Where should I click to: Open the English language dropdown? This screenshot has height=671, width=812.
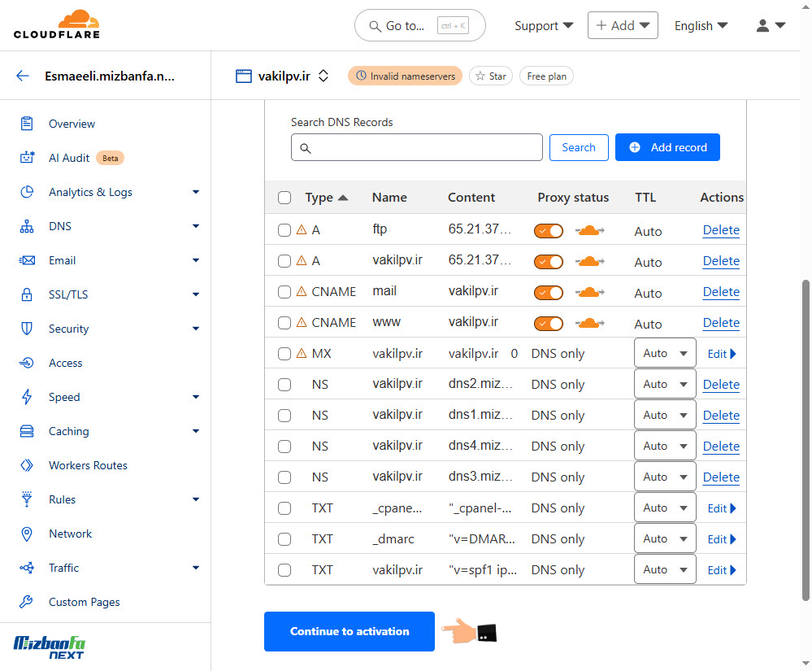(701, 25)
